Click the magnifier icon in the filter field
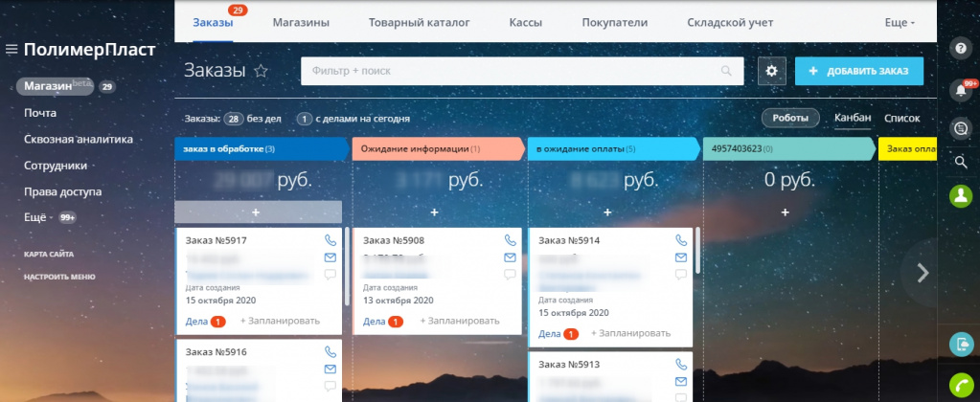The width and height of the screenshot is (980, 402). (725, 71)
